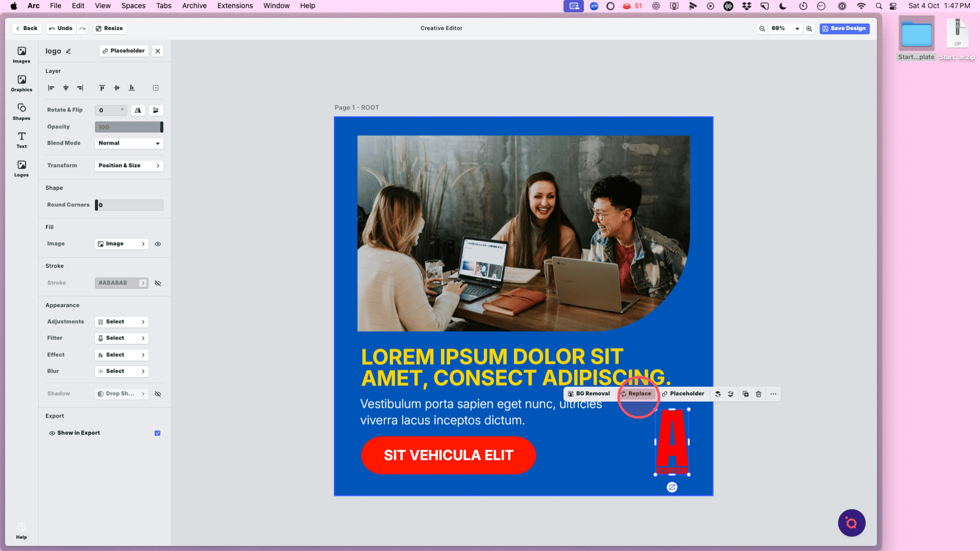Viewport: 980px width, 551px height.
Task: Delete the selected logo using trash icon
Action: point(758,394)
